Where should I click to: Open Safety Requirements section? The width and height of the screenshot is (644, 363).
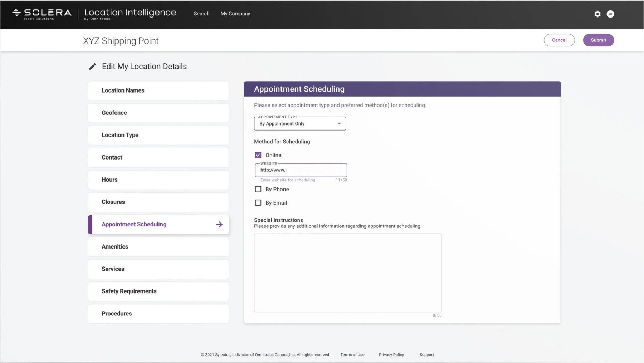[158, 291]
